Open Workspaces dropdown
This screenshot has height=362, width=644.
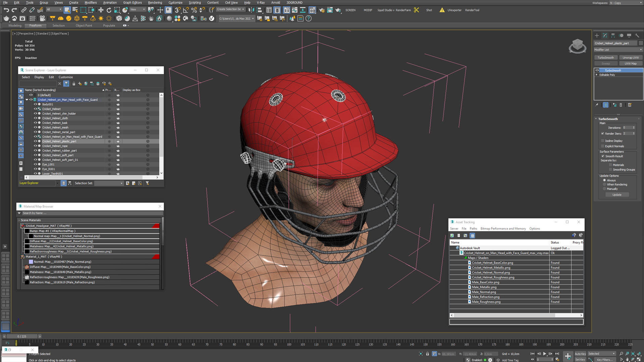point(625,3)
